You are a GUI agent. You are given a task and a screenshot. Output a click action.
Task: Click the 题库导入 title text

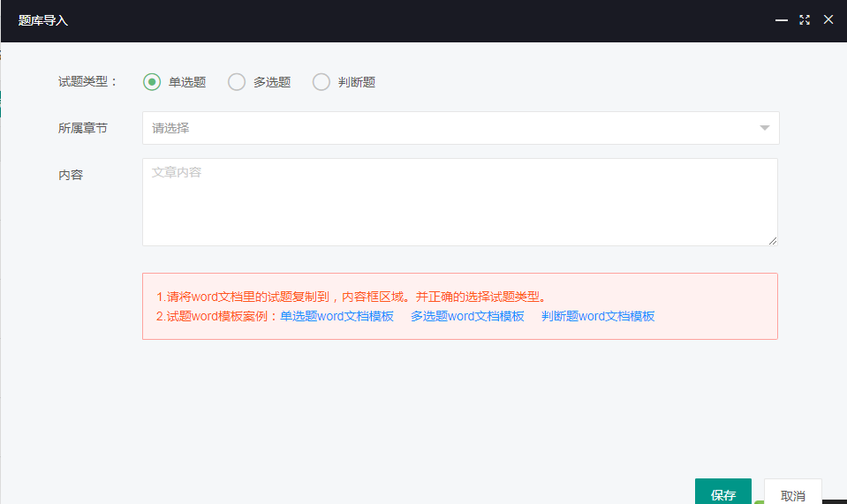pos(42,20)
